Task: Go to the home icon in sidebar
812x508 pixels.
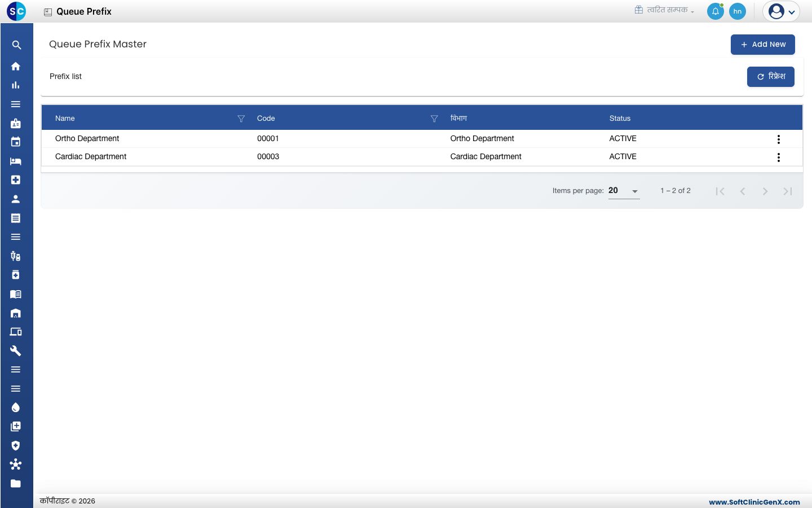Action: (16, 66)
